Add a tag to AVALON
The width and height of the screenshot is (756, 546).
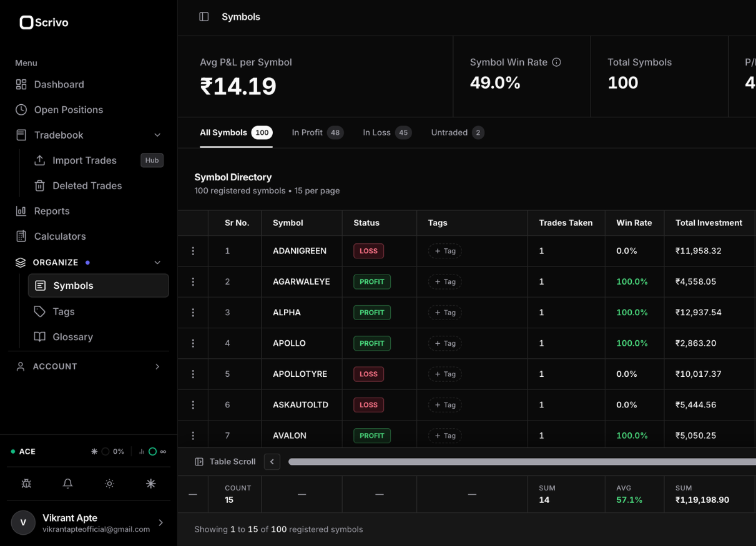pos(445,436)
